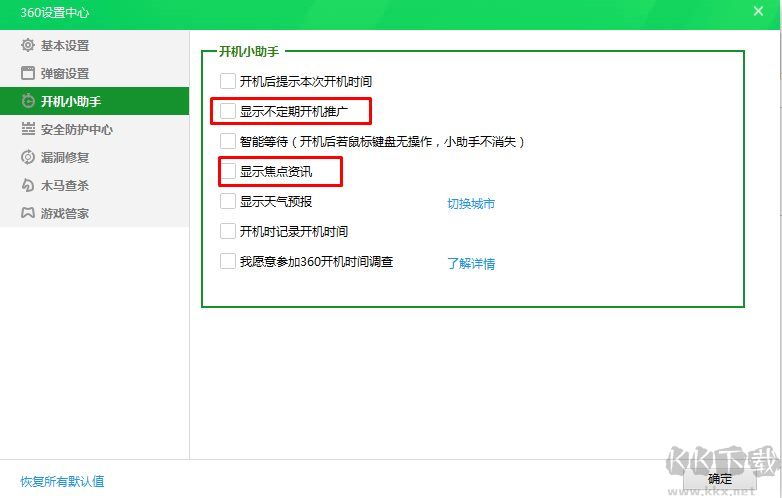Screen dimensions: 782x498
Task: Click the gear icon beside 基本设置
Action: [x=28, y=45]
